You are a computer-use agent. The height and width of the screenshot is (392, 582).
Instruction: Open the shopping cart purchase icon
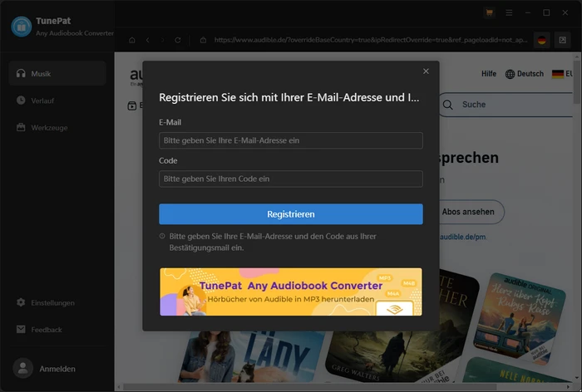pos(489,12)
